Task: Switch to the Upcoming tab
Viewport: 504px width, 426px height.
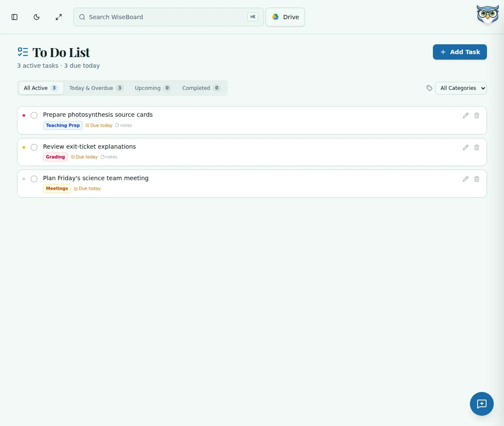Action: tap(152, 88)
